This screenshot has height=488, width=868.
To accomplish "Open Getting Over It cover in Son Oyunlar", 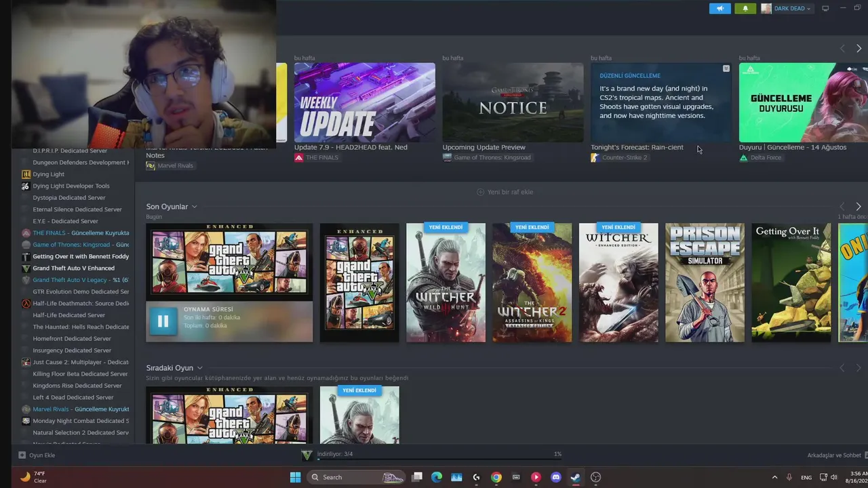I will (x=791, y=283).
